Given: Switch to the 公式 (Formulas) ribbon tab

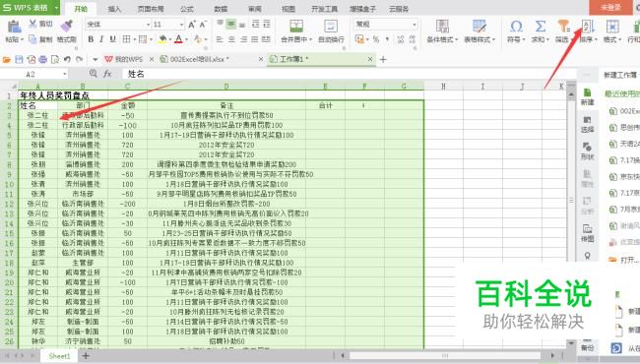Looking at the screenshot, I should [x=186, y=9].
